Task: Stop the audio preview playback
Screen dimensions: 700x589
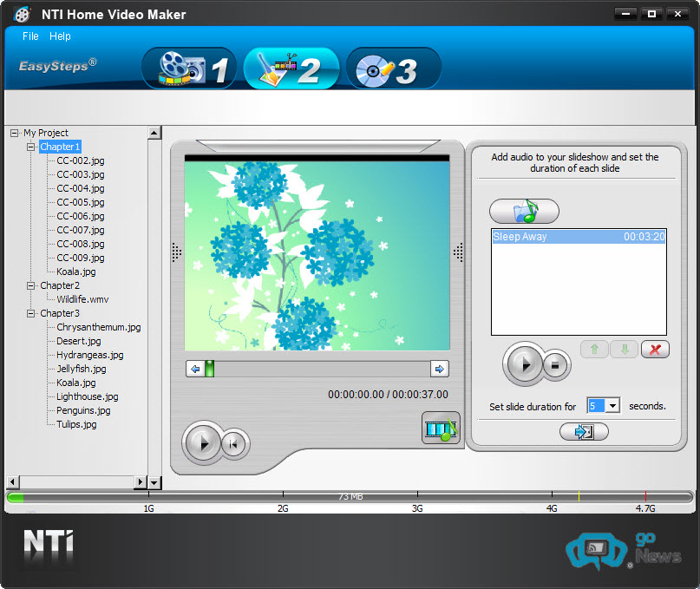Action: point(556,365)
